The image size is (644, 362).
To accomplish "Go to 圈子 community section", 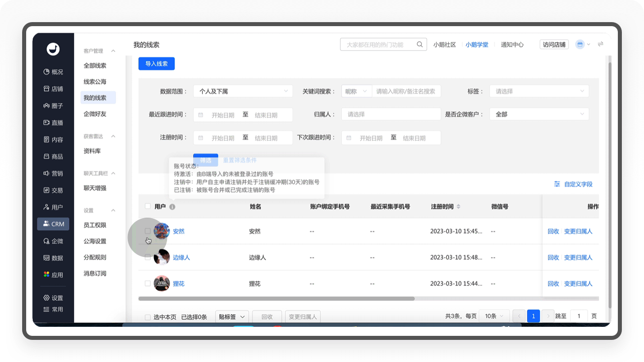I will pos(53,106).
